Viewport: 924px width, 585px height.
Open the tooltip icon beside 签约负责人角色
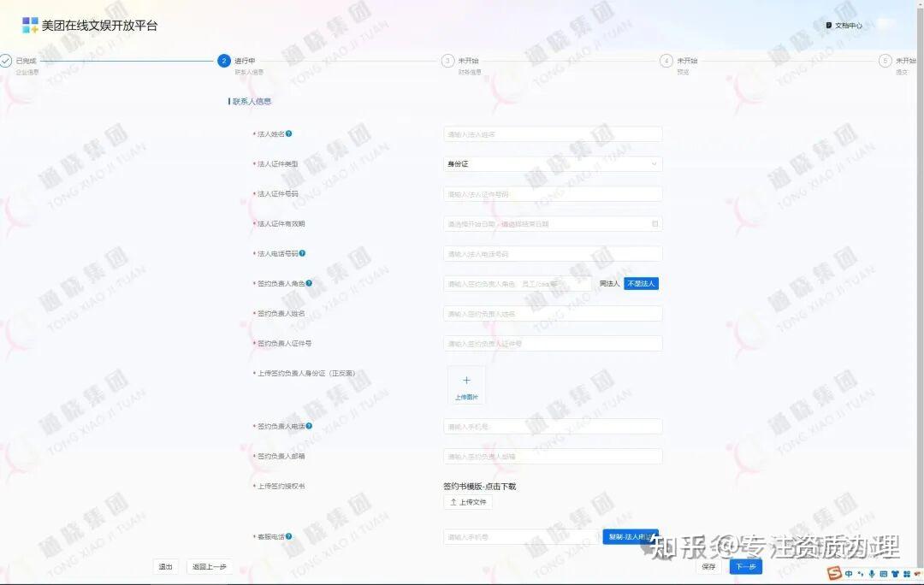[309, 283]
